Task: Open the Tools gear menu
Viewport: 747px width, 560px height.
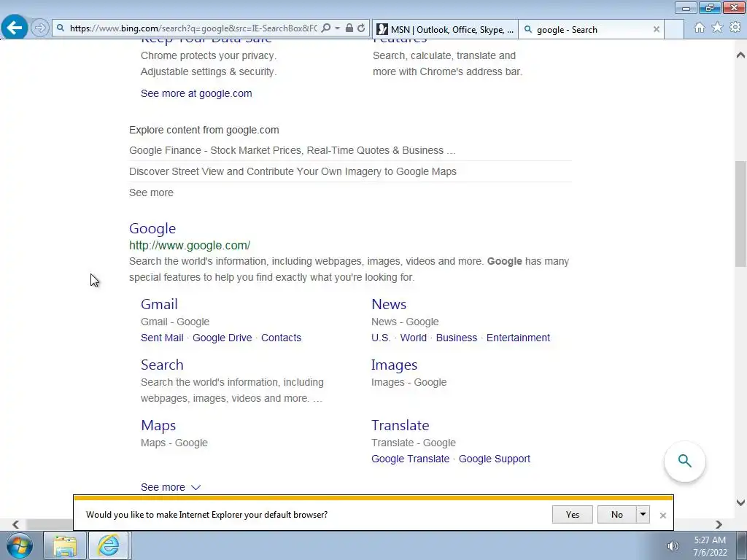Action: [735, 28]
